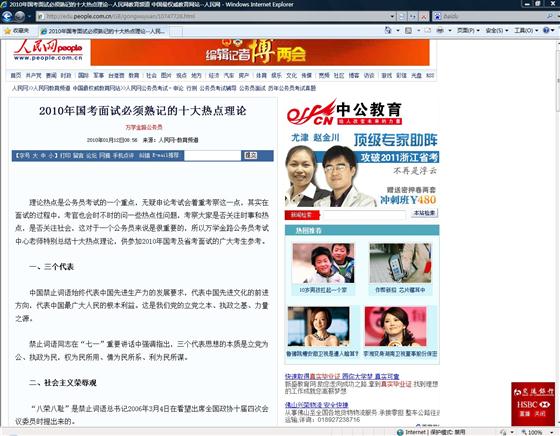Open the 10岁男孩 news thumbnail image
Image resolution: width=560 pixels, height=436 pixels.
coord(323,263)
